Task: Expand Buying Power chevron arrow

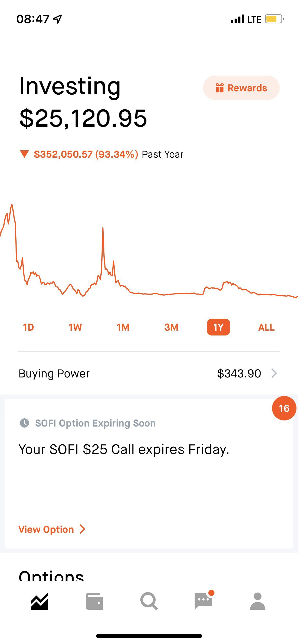Action: coord(274,373)
